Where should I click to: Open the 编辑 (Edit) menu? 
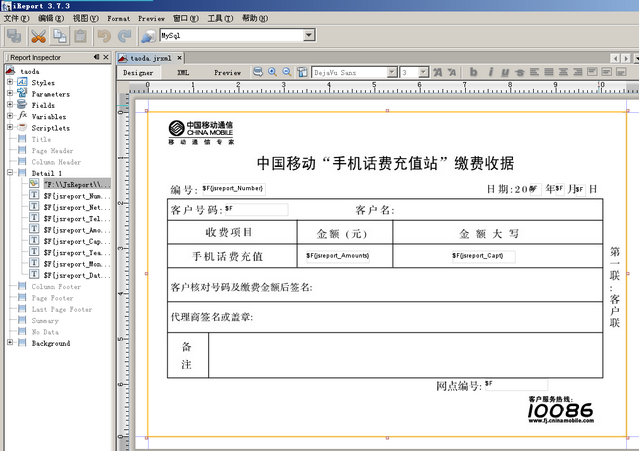pyautogui.click(x=51, y=18)
